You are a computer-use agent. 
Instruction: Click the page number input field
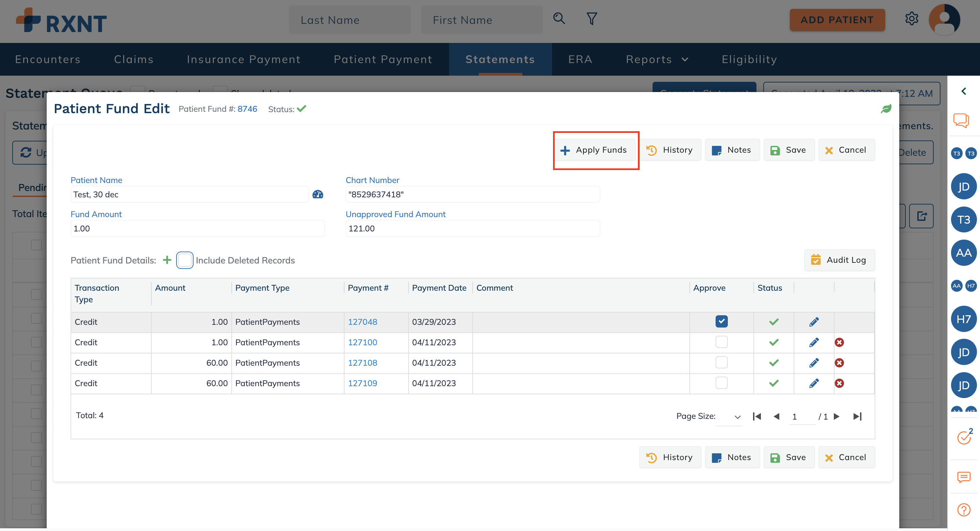coord(795,416)
